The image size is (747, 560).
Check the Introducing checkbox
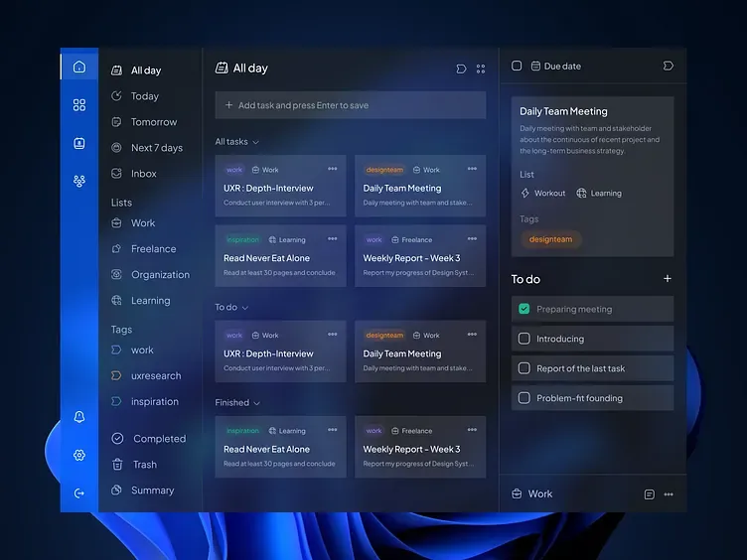[x=524, y=339]
